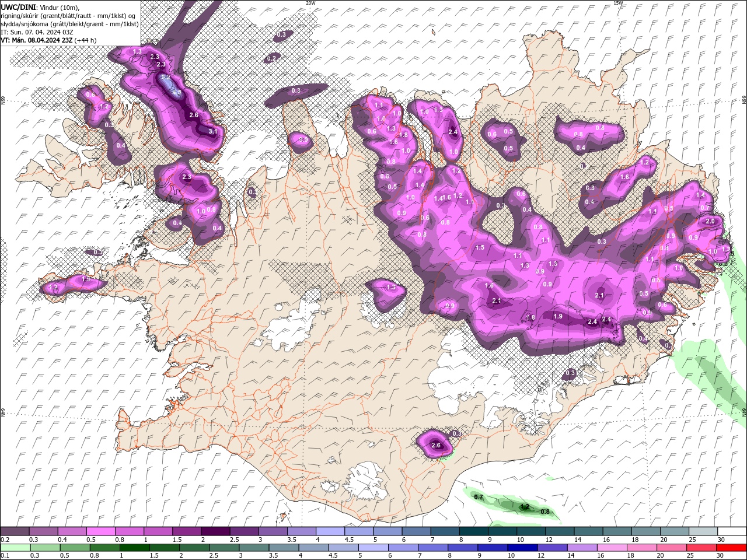
Task: Click the '3.1' snowfall value in the Westfjords
Action: pos(213,132)
